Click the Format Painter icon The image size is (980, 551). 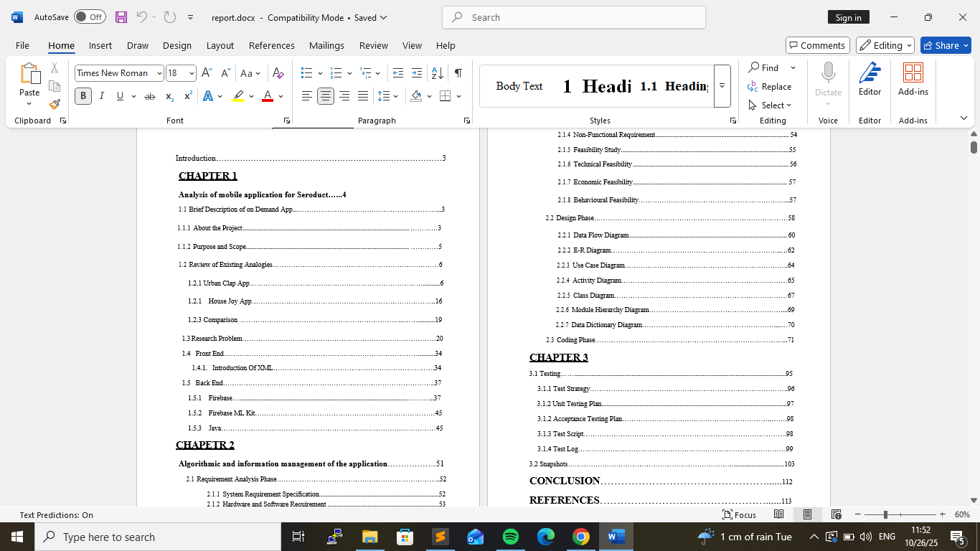coord(55,104)
